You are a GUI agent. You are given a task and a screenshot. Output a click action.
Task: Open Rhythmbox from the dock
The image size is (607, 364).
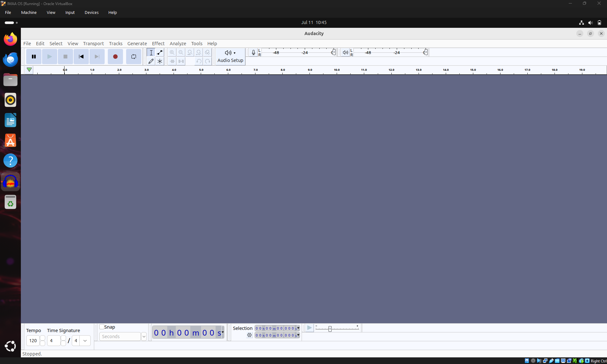[x=10, y=100]
